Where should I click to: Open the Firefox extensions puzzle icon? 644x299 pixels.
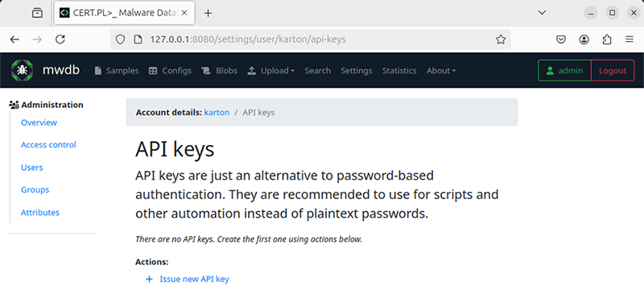pyautogui.click(x=607, y=39)
